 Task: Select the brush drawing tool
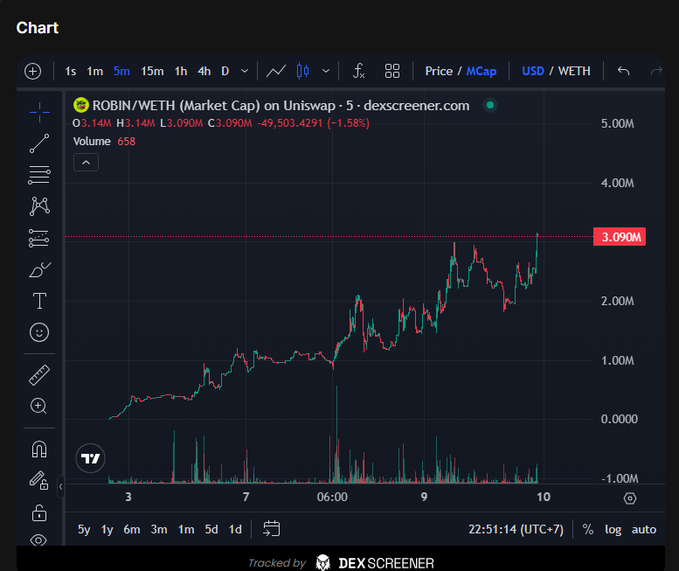tap(39, 270)
